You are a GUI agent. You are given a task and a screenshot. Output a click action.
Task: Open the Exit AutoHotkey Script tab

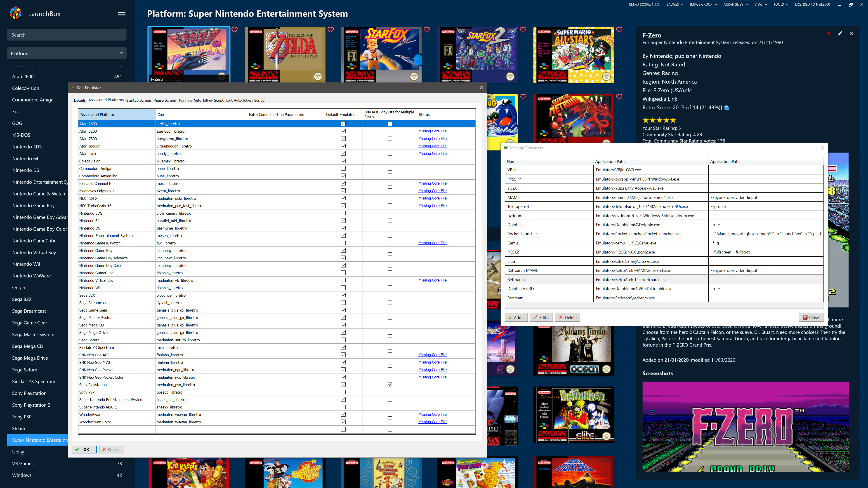tap(245, 100)
